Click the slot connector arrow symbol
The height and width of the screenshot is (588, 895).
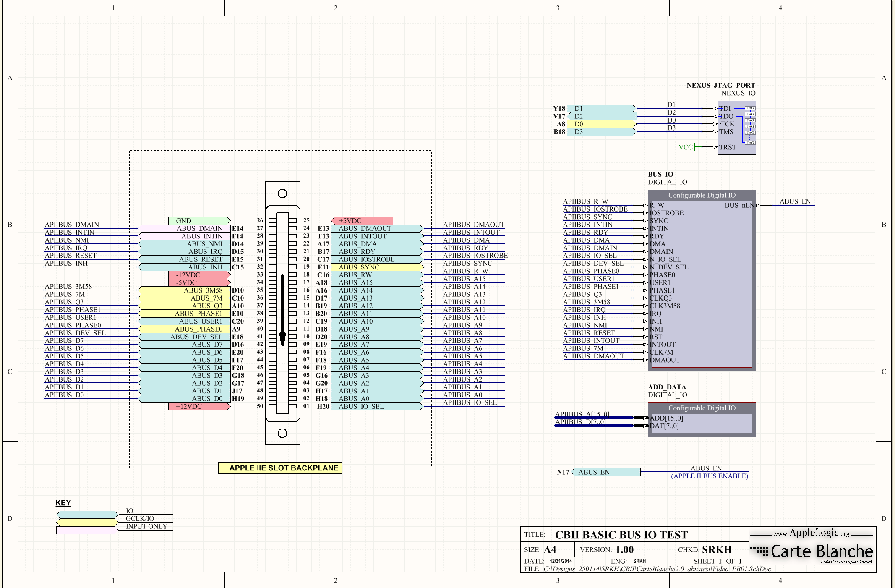pyautogui.click(x=282, y=311)
